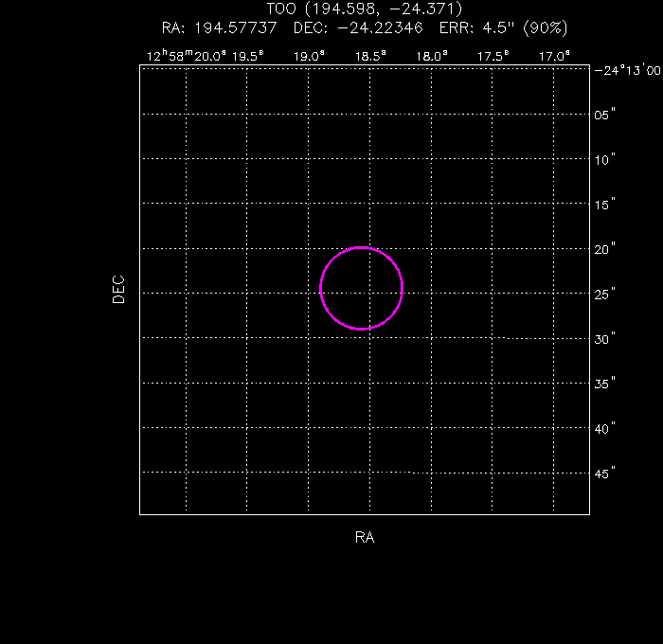Click the 05" declination tick label
Viewport: 663px width, 644px height.
click(x=605, y=115)
